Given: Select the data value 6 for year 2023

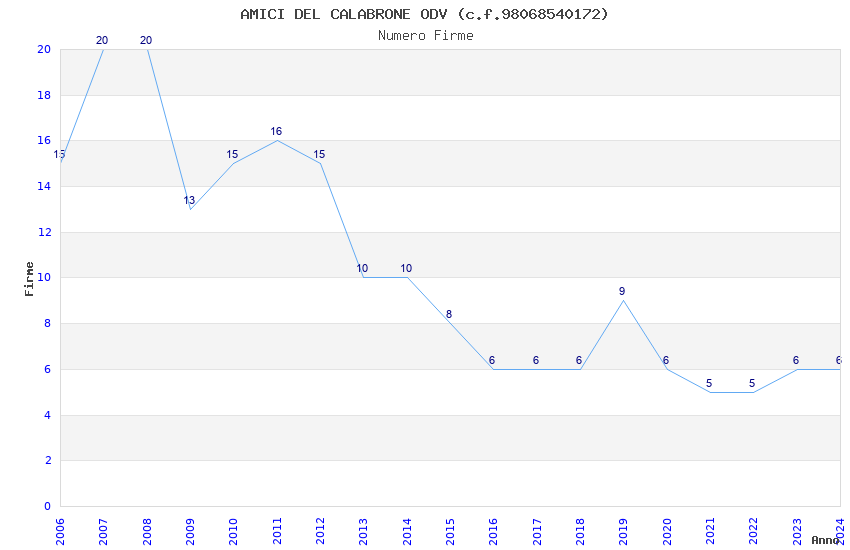Looking at the screenshot, I should pyautogui.click(x=796, y=360).
